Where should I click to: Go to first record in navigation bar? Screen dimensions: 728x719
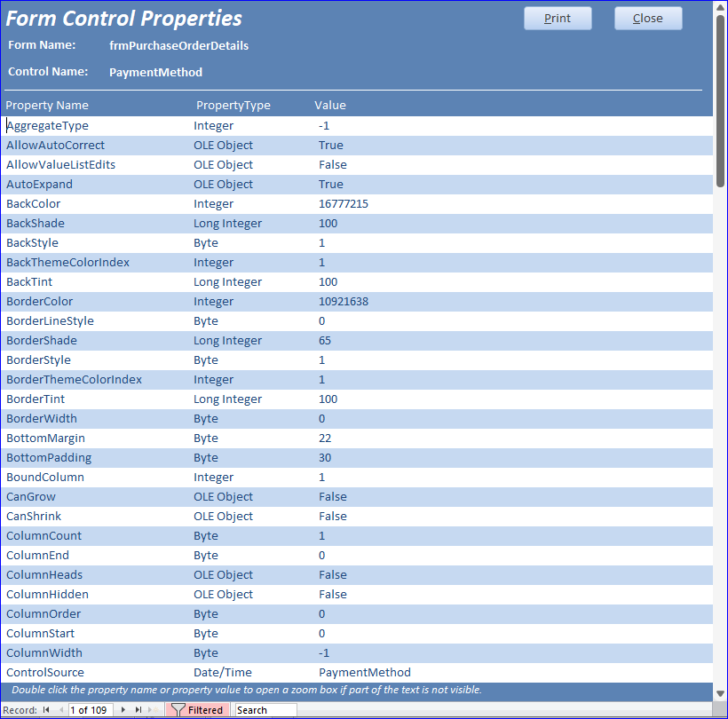pos(46,710)
